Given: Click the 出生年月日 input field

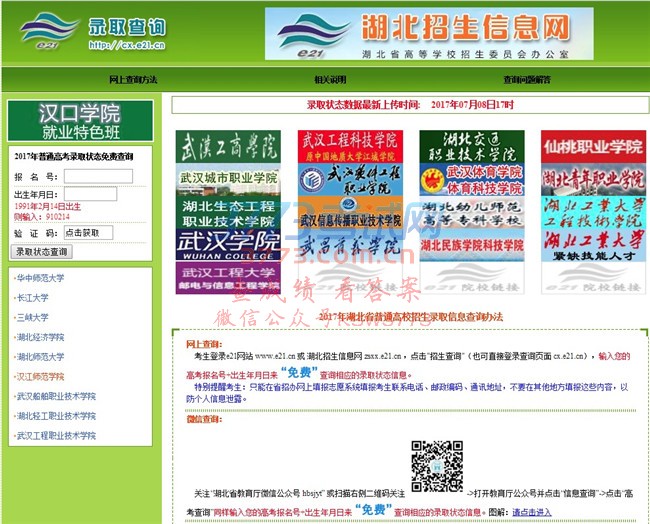Looking at the screenshot, I should tap(91, 194).
